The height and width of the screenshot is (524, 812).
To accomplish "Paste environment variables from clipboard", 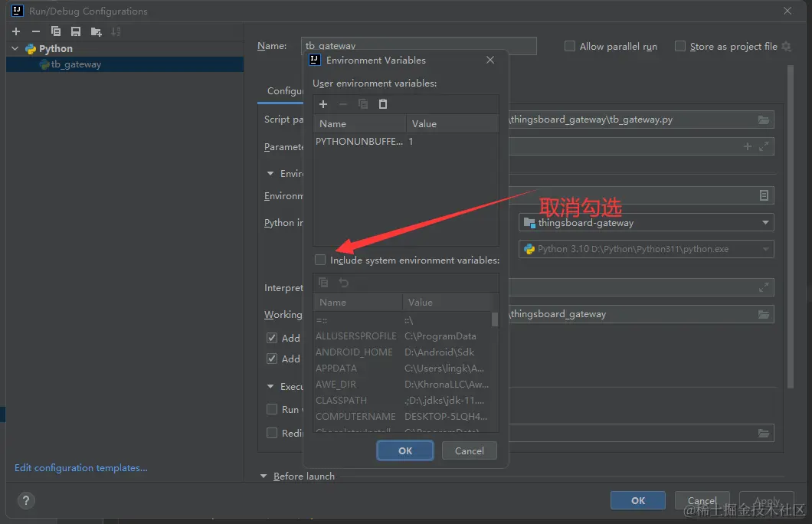I will point(383,104).
